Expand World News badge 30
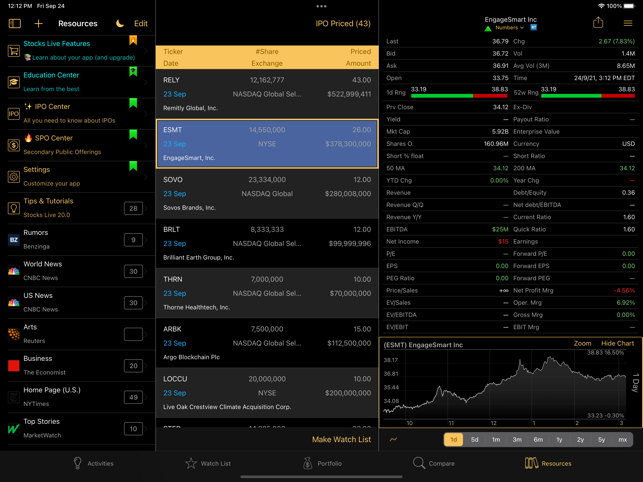643x482 pixels. (x=133, y=272)
